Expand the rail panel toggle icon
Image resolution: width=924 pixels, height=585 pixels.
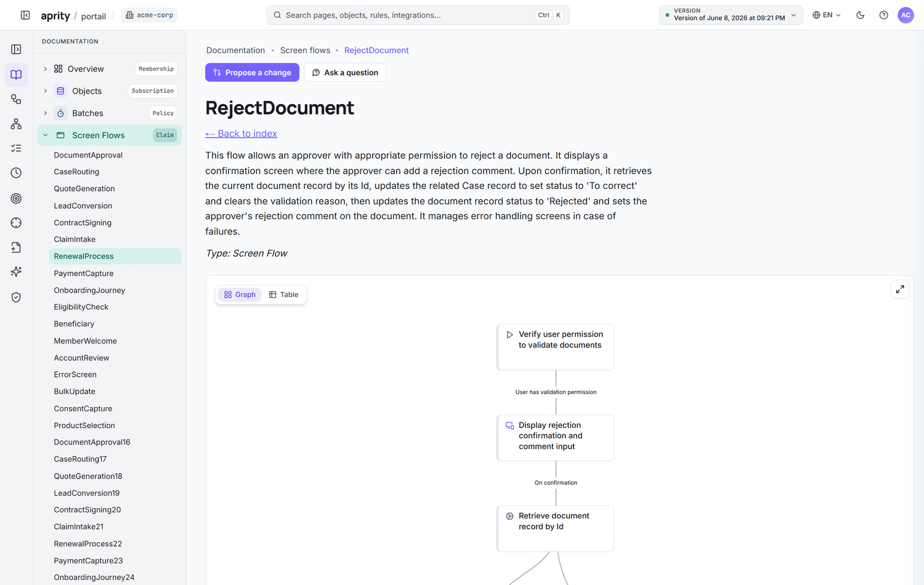point(16,49)
